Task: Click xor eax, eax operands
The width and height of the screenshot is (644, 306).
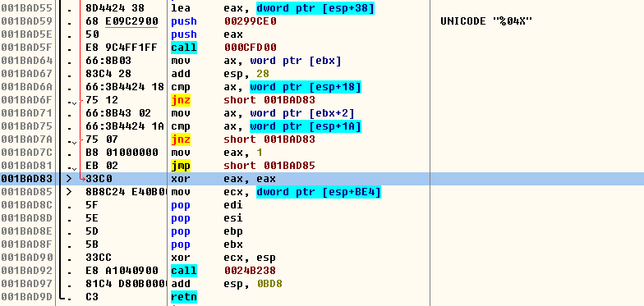Action: tap(250, 179)
